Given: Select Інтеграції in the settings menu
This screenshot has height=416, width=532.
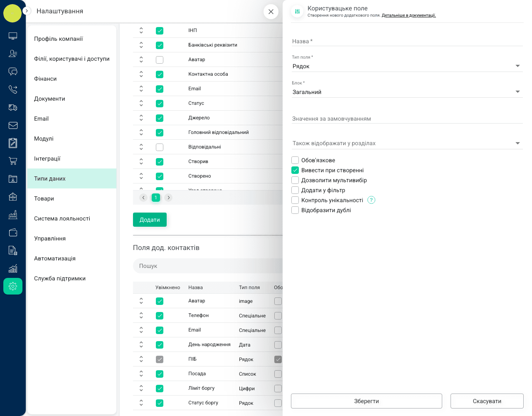Looking at the screenshot, I should click(72, 158).
